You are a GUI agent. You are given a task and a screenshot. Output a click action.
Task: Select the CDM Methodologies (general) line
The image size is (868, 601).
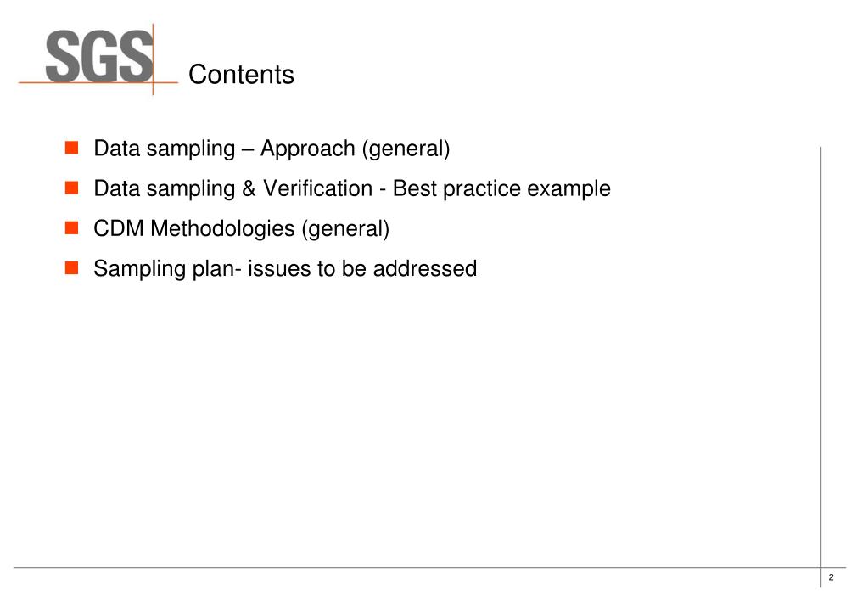point(241,228)
